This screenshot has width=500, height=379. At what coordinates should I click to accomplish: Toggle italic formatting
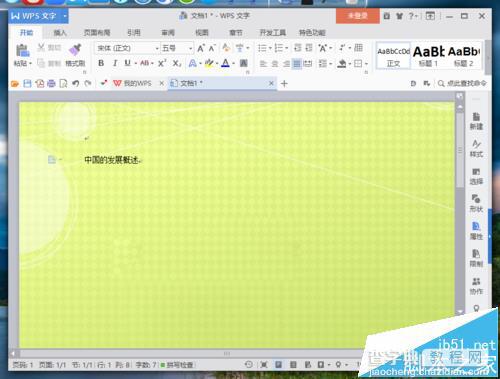[x=115, y=63]
